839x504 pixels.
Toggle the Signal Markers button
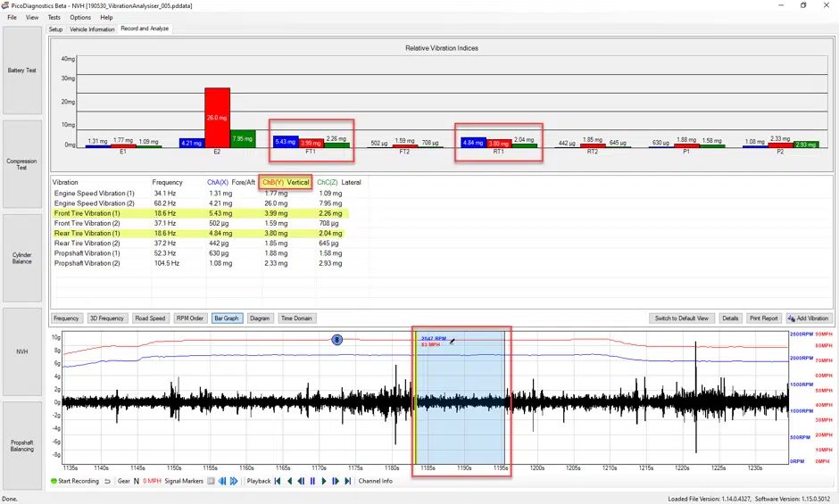[x=211, y=481]
